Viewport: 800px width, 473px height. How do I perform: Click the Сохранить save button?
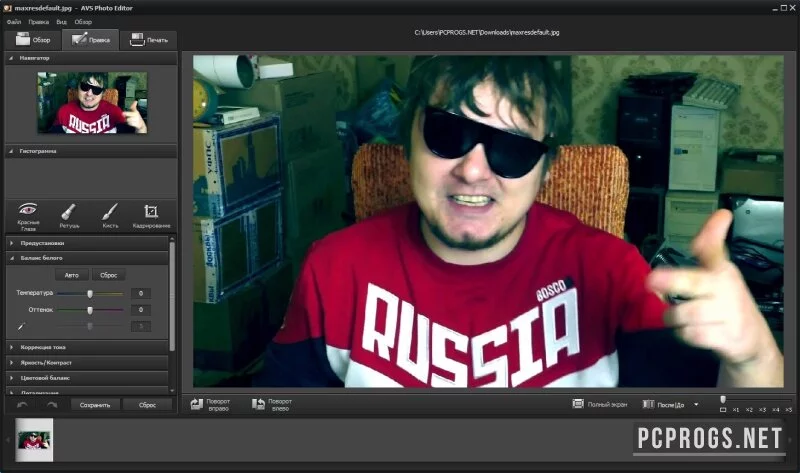point(95,405)
